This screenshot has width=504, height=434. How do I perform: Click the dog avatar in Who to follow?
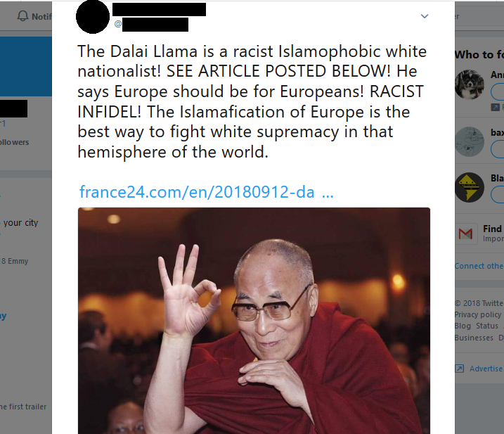(470, 84)
